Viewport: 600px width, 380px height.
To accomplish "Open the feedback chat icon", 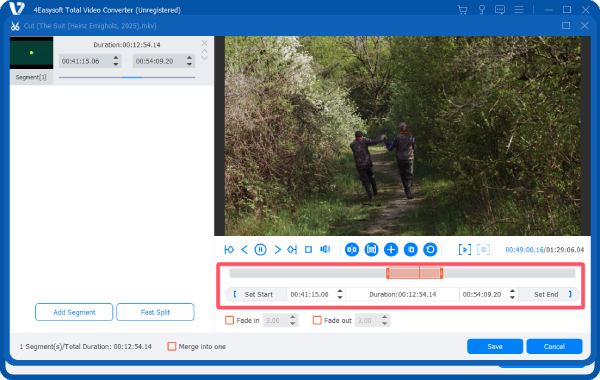I will 500,10.
